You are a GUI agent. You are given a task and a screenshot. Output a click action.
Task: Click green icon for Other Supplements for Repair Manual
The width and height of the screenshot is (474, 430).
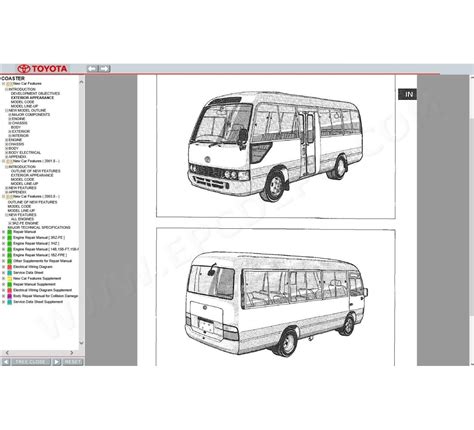click(x=10, y=261)
